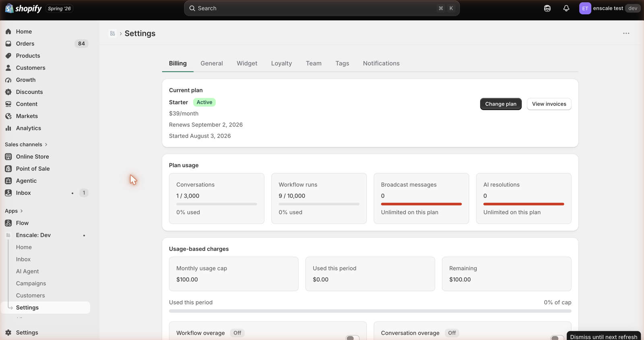Image resolution: width=644 pixels, height=340 pixels.
Task: Click the Sidekick assistant icon in top bar
Action: (547, 8)
